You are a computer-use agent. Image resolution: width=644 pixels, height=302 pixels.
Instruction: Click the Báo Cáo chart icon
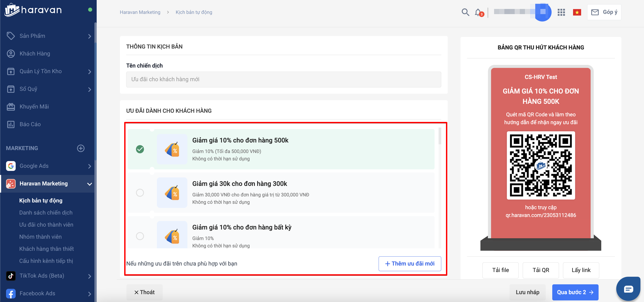click(11, 124)
